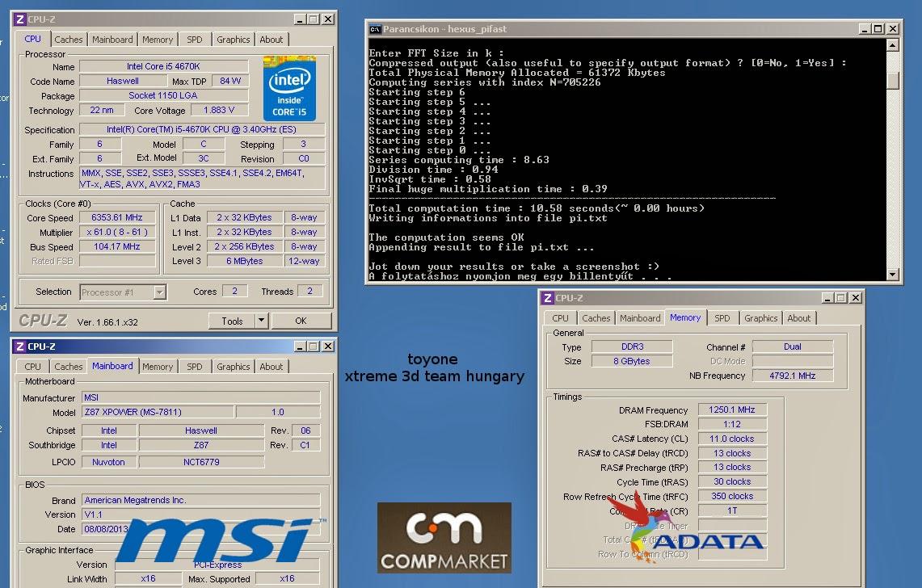Click the Package field Socket 1150 LGA
922x588 pixels.
163,95
